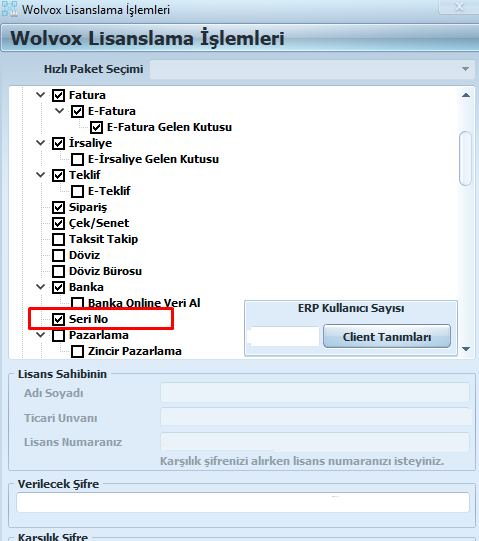The width and height of the screenshot is (479, 541).
Task: Open the Hızlı Paket Seçimi dropdown
Action: [x=465, y=69]
